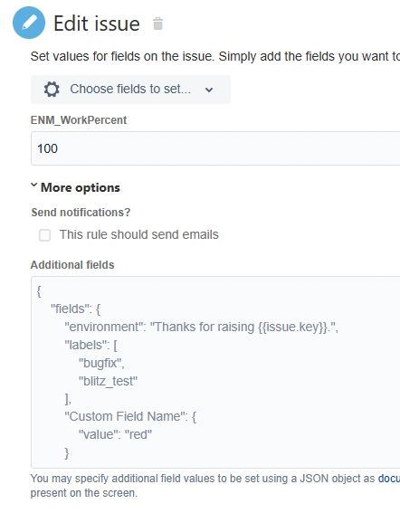Place cursor on the "bugfix" label line
Screen dimensions: 400x532
(x=101, y=364)
